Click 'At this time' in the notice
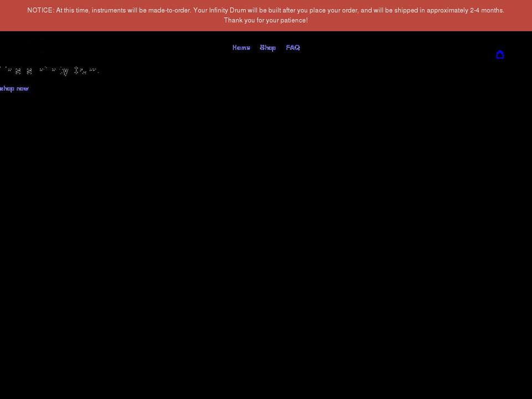 tap(73, 11)
